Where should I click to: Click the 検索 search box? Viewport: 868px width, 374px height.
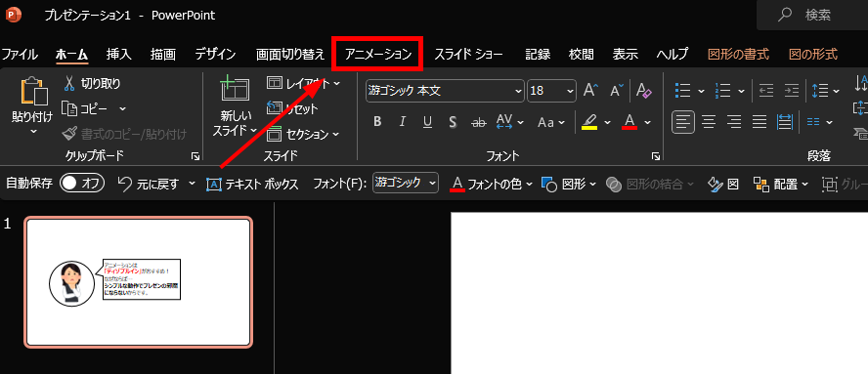pos(812,15)
